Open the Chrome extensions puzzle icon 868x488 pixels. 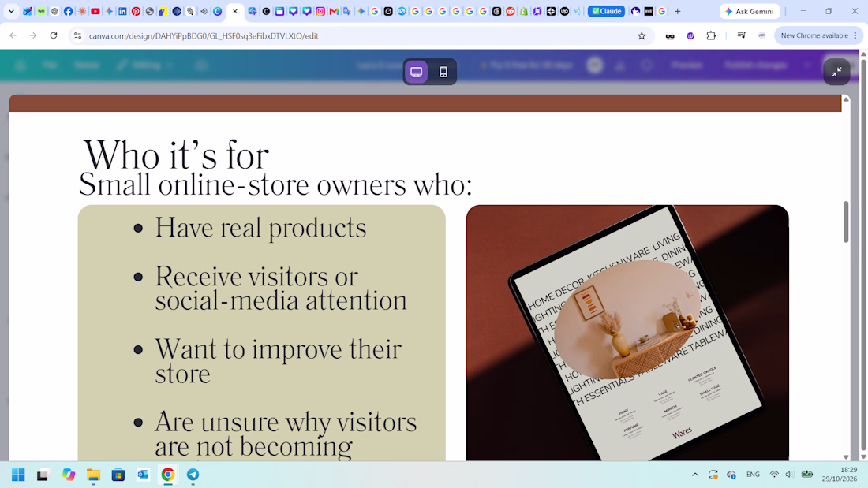pos(711,36)
